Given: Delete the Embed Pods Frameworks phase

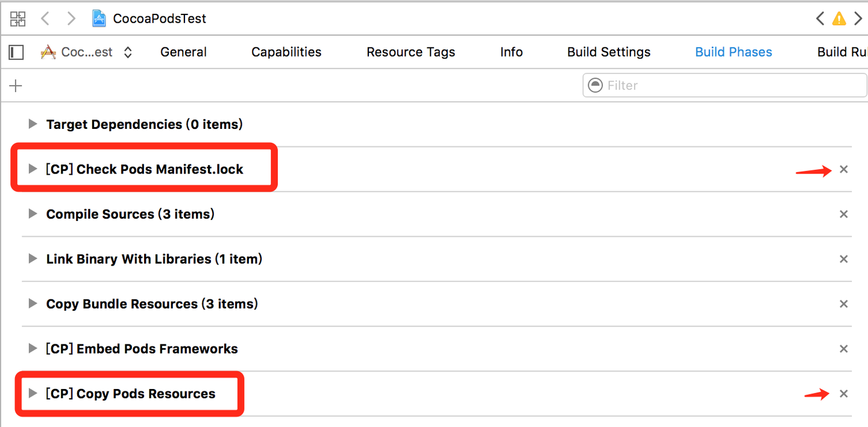Looking at the screenshot, I should click(x=844, y=349).
